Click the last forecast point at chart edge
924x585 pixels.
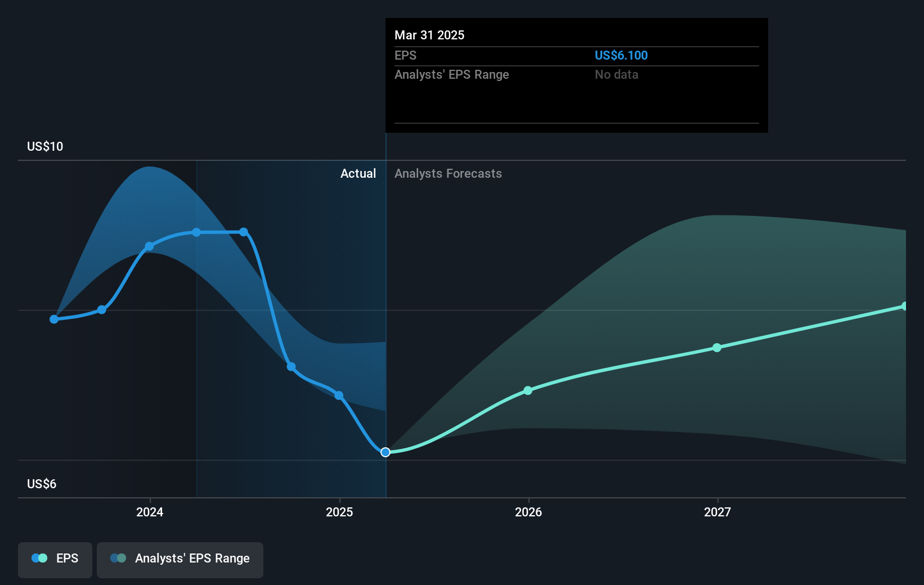pos(905,306)
